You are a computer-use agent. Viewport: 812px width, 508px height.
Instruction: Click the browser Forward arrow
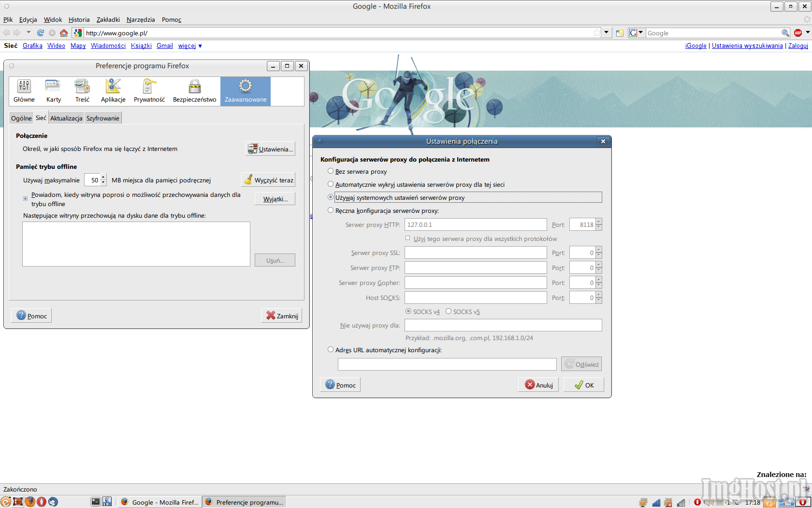(17, 33)
